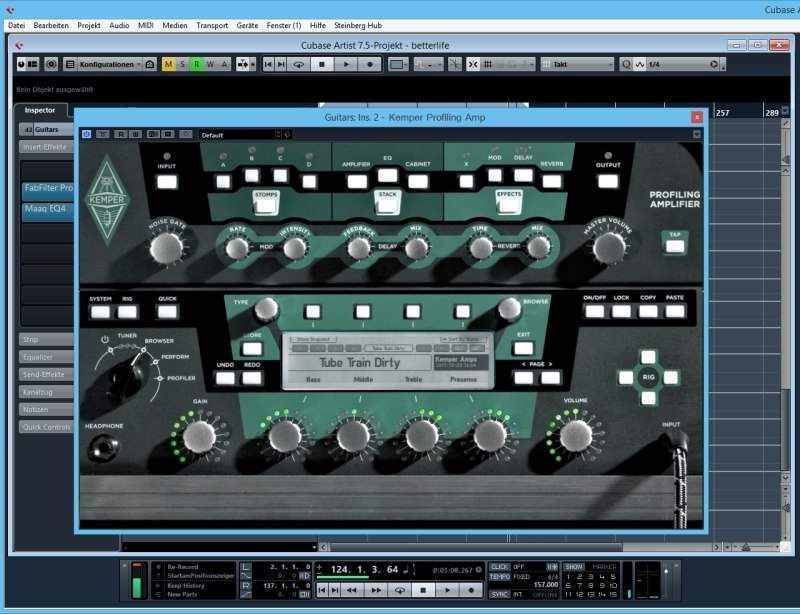
Task: Click the Kemper SYSTEM button
Action: [100, 312]
